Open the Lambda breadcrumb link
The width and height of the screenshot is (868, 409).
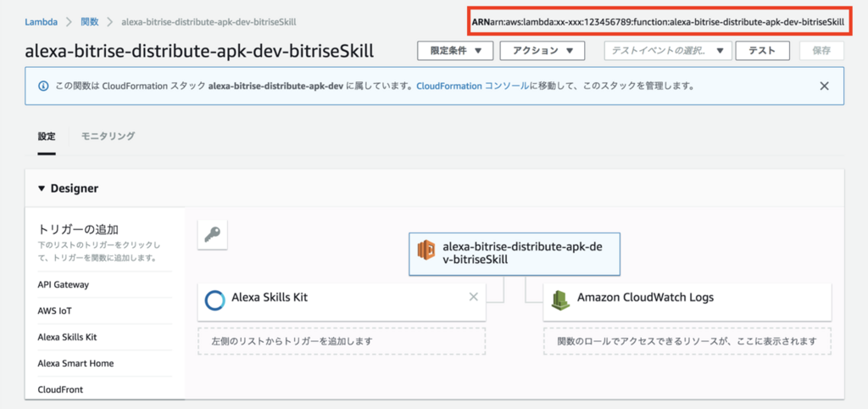pyautogui.click(x=41, y=22)
